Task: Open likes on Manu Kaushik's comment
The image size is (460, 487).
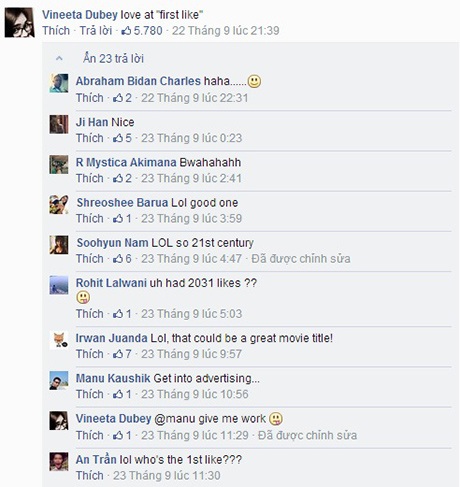Action: click(122, 394)
